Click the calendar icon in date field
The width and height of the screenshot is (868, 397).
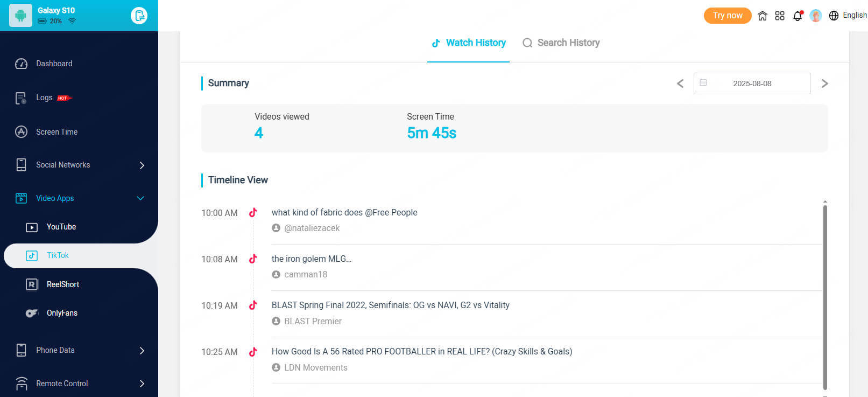703,83
